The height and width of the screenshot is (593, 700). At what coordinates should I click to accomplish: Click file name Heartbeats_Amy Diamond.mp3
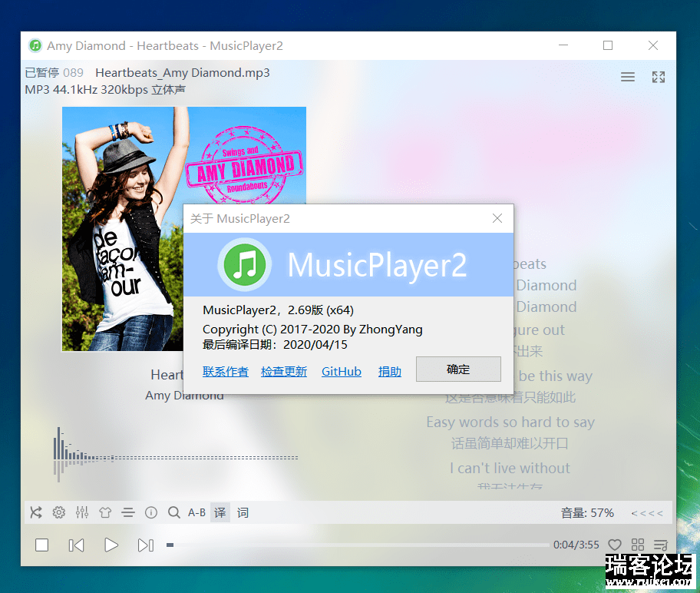[x=183, y=73]
